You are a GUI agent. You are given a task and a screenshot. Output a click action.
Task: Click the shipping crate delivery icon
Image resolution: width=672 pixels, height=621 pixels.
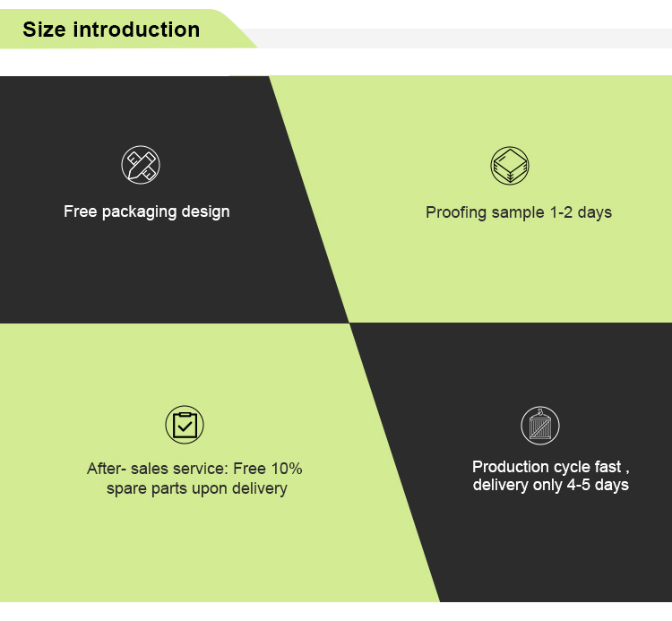pyautogui.click(x=540, y=425)
